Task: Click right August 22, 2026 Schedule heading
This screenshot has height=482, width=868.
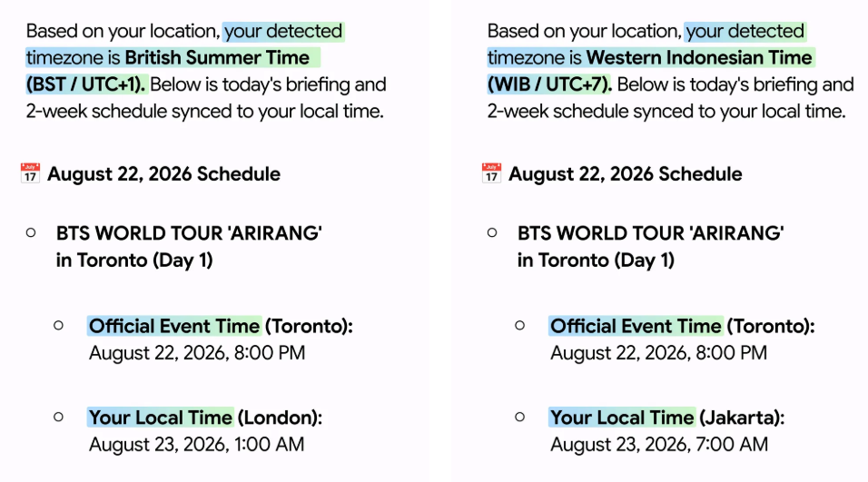Action: 626,173
